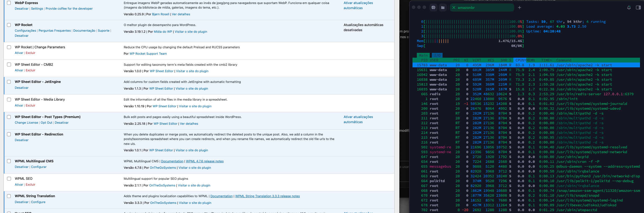This screenshot has width=644, height=213.
Task: Check the WPML String Translation box
Action: tap(9, 196)
